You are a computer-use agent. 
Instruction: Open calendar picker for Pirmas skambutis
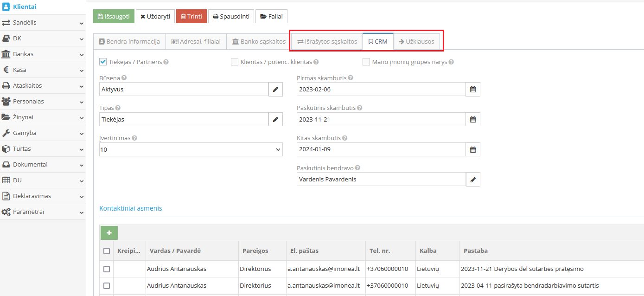coord(473,90)
